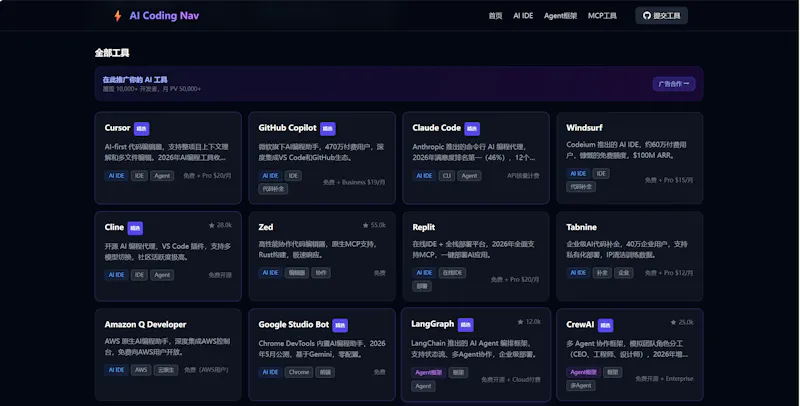Click the star icon on LangGraph card
Screen dimensions: 800x406
[520, 322]
